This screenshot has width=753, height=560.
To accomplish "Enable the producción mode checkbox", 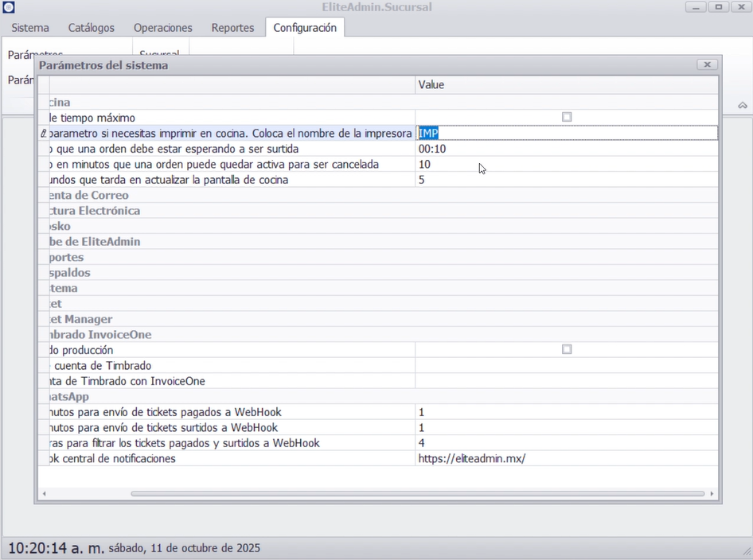I will click(x=567, y=350).
